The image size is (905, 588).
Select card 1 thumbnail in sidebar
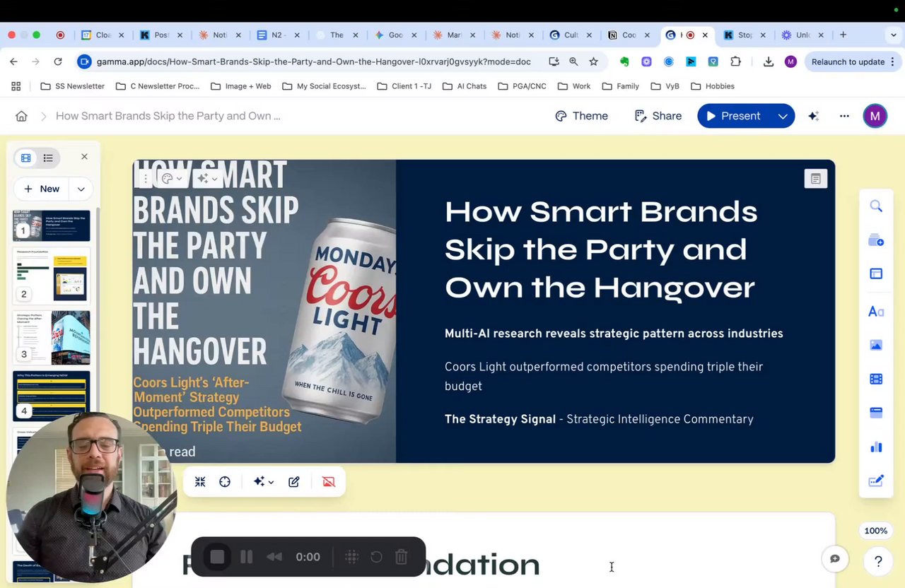click(x=52, y=225)
